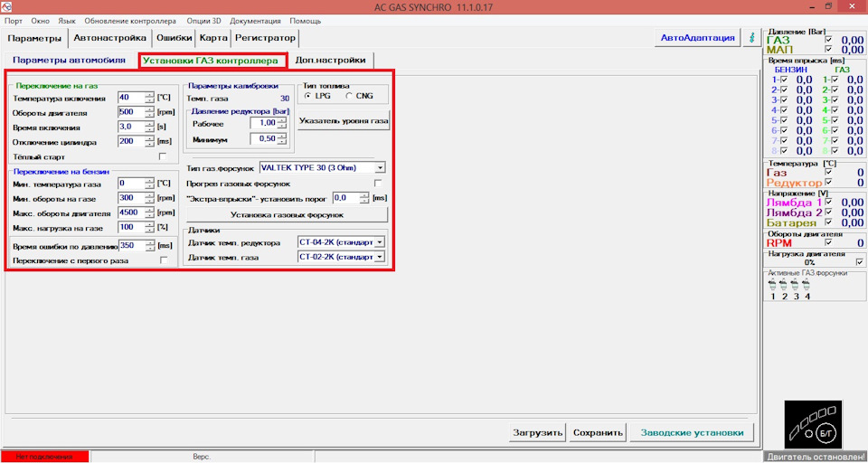The image size is (868, 463).
Task: Click the red Нет подключения status indicator
Action: tap(45, 457)
